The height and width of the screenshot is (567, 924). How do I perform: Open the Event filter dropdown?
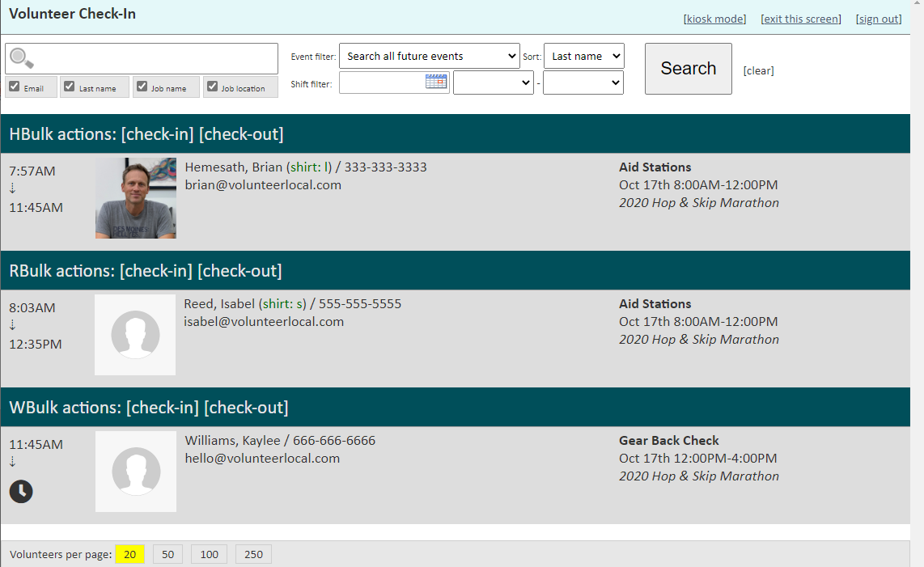click(x=429, y=56)
